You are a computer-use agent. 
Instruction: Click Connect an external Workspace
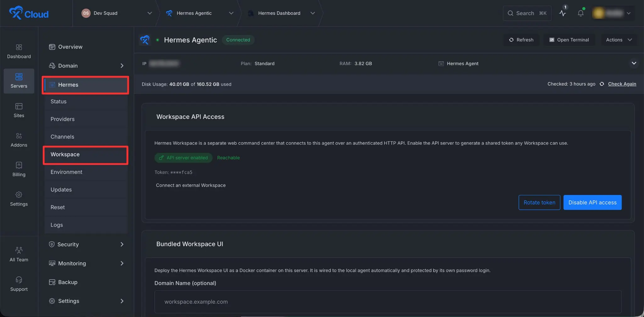point(191,185)
